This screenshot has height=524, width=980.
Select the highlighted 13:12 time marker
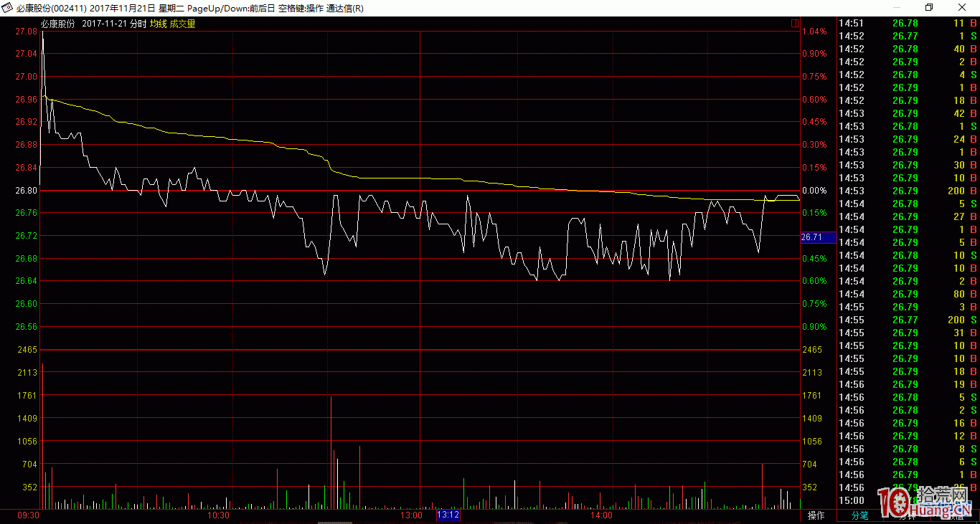click(448, 515)
